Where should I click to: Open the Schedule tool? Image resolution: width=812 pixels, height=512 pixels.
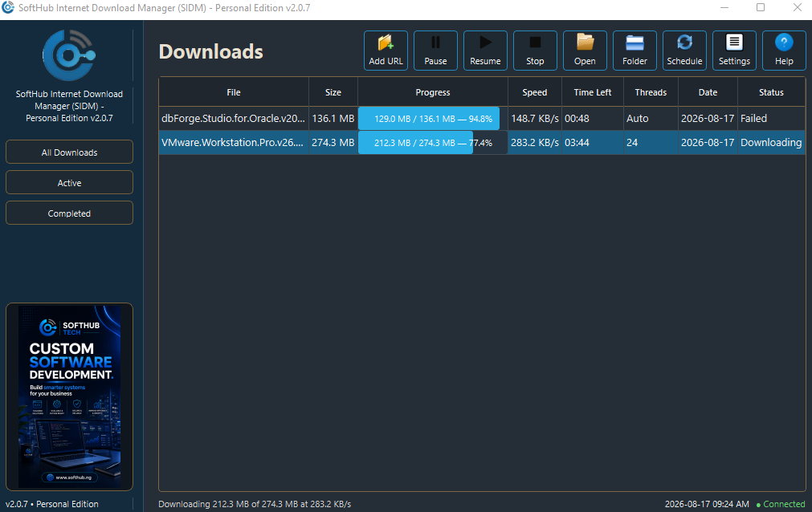[x=684, y=51]
